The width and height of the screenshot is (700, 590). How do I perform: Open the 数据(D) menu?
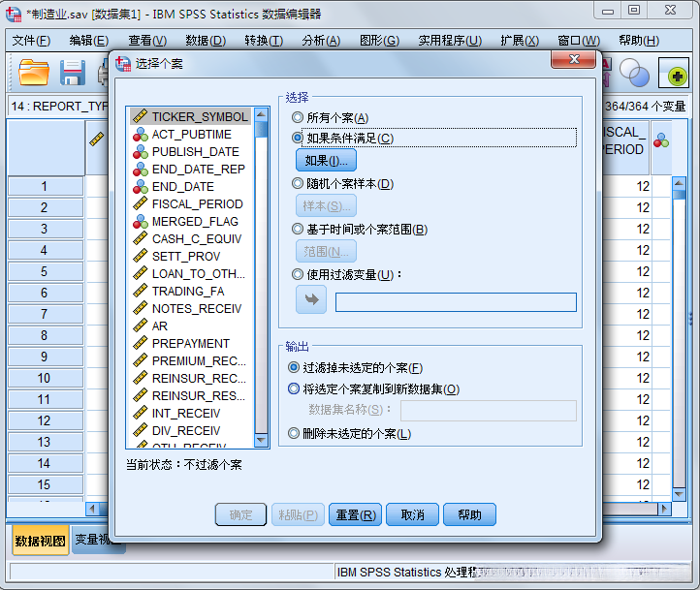tap(206, 41)
